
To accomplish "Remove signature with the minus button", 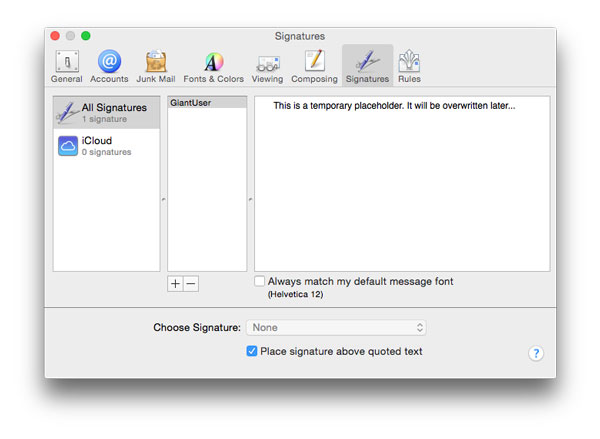I will pyautogui.click(x=191, y=284).
